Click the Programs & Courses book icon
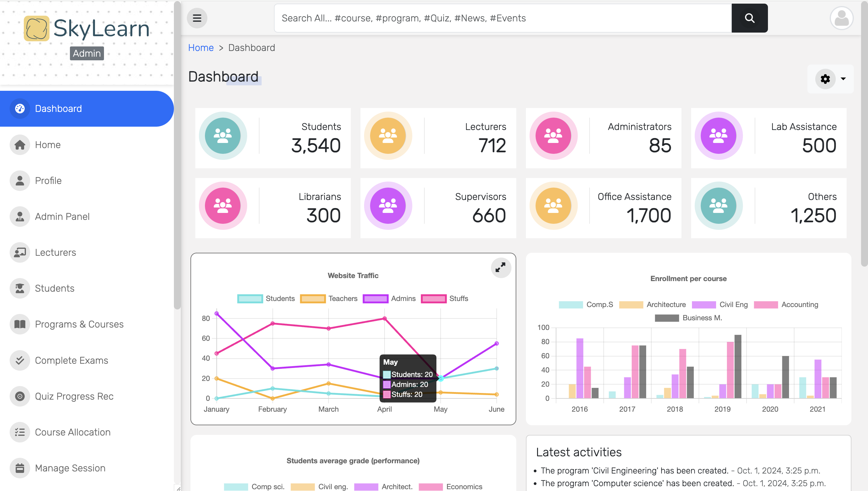Viewport: 868px width, 491px height. point(20,324)
